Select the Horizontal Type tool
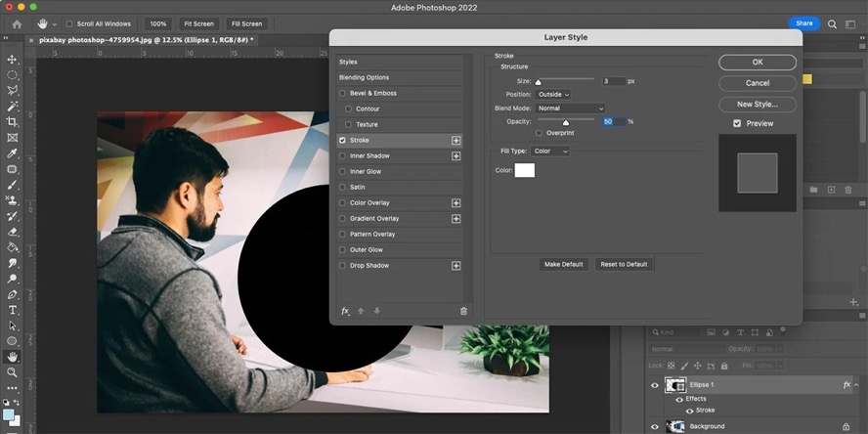Image resolution: width=868 pixels, height=434 pixels. click(13, 310)
